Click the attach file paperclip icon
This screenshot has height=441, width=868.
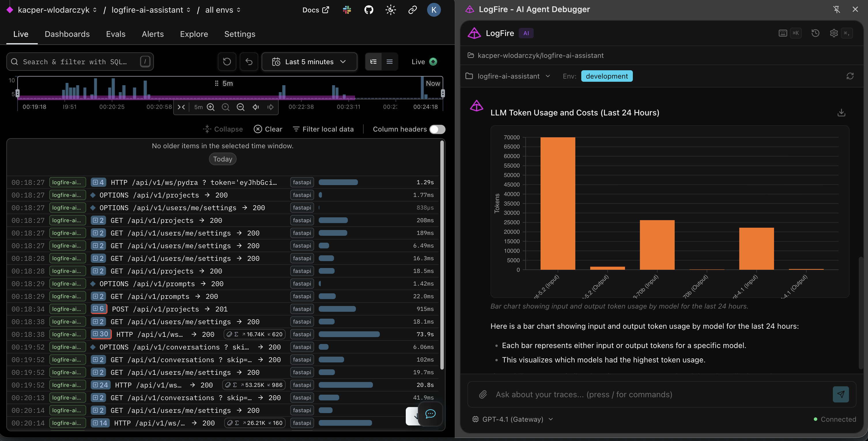[x=483, y=394]
